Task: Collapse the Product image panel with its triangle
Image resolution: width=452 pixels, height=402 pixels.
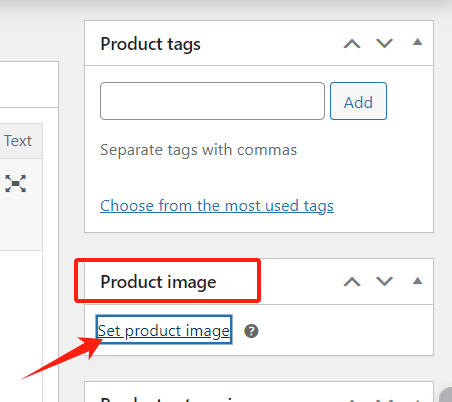Action: pos(417,281)
